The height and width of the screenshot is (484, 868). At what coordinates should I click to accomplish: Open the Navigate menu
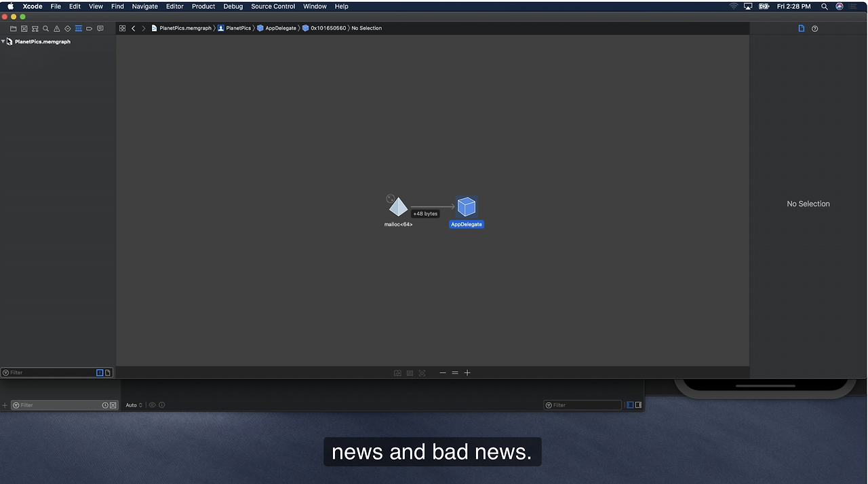(144, 6)
